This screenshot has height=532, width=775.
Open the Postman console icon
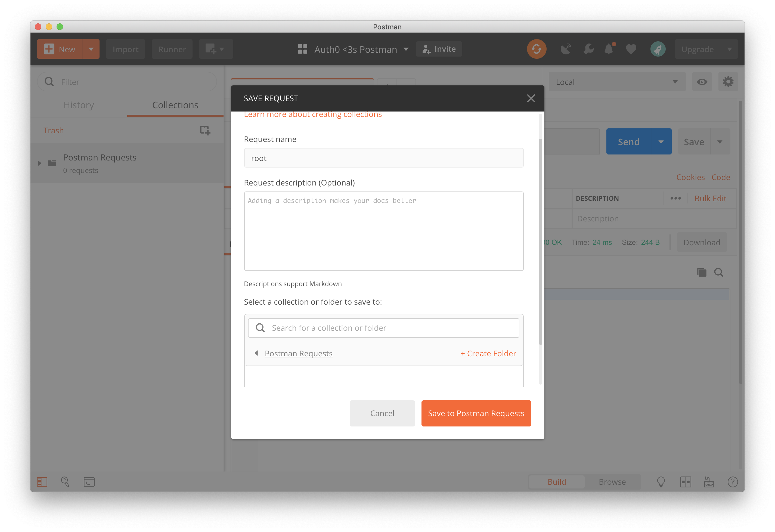tap(89, 482)
